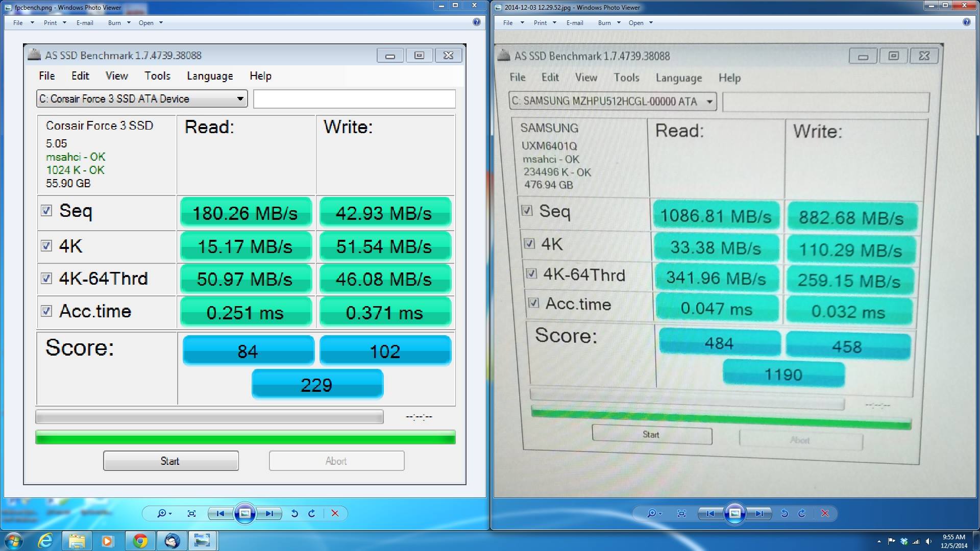Open Tools menu in Corsair AS SSD window
Image resolution: width=980 pixels, height=551 pixels.
[x=157, y=76]
